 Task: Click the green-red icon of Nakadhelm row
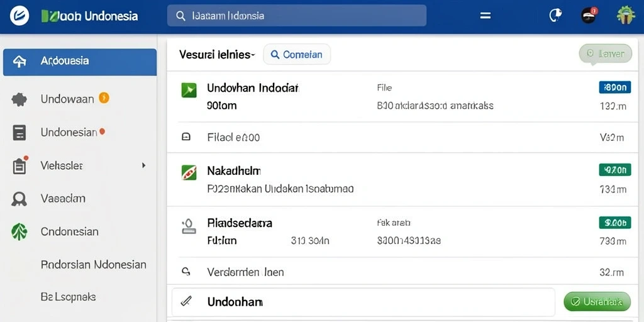[189, 172]
